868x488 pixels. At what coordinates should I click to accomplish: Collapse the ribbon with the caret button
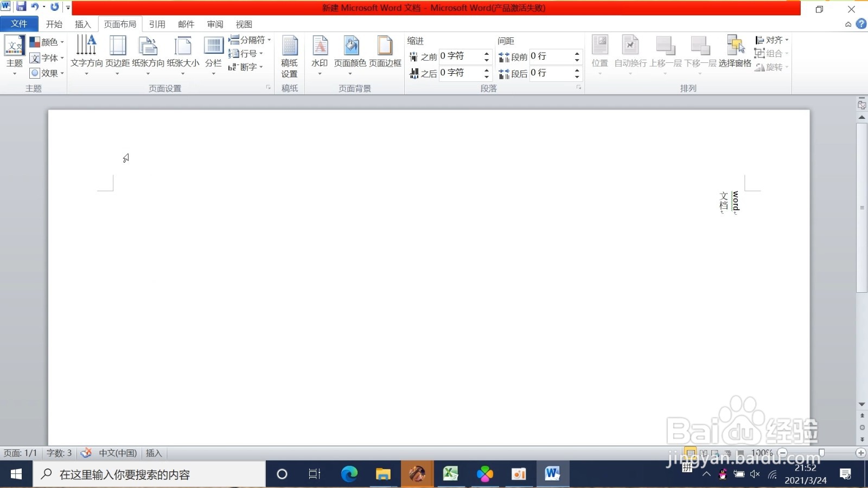(x=848, y=24)
